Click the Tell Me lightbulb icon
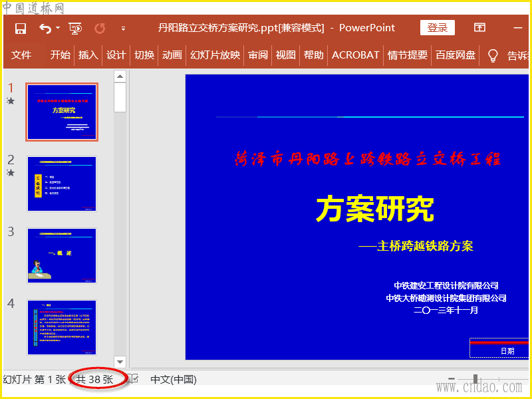Screen dimensions: 532x399 492,55
